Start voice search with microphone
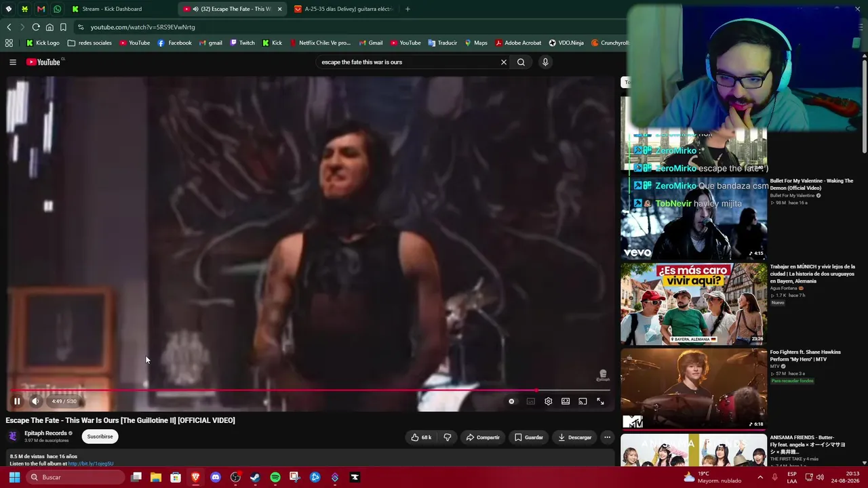The width and height of the screenshot is (868, 488). pos(545,62)
